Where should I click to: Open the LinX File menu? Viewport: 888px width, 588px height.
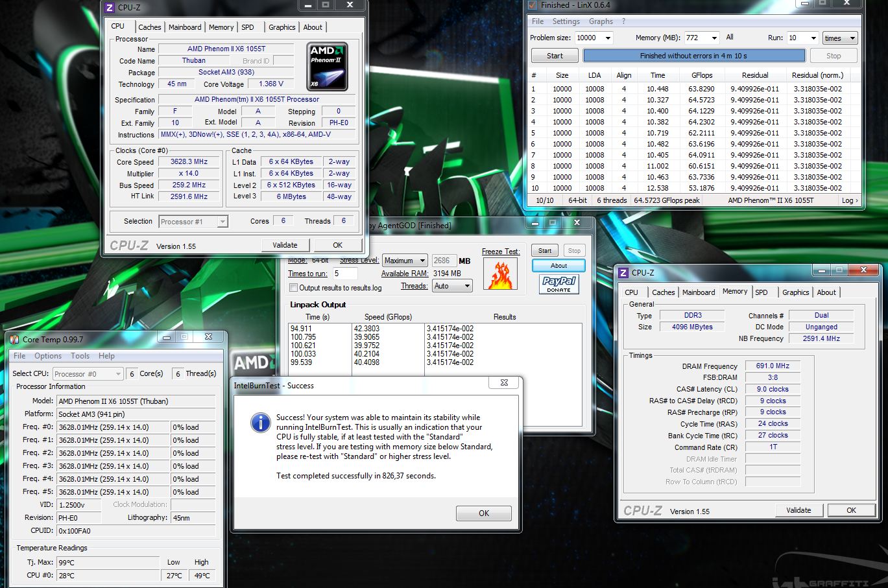(538, 21)
